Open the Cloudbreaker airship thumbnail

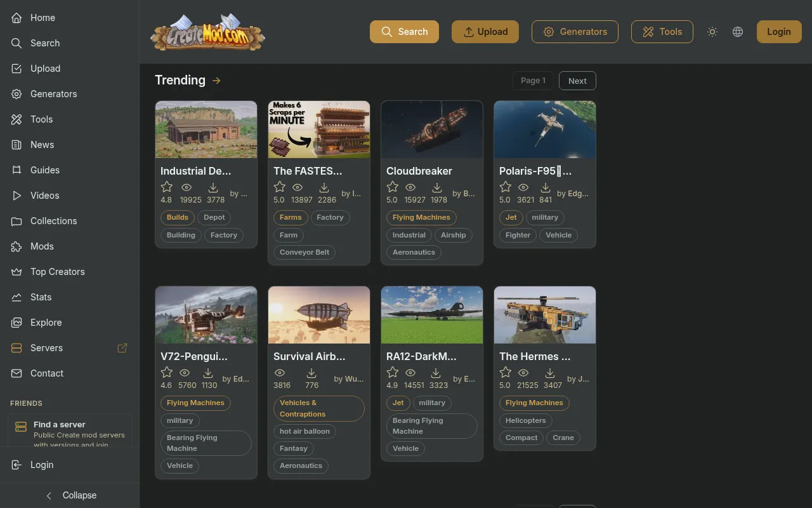pos(432,130)
